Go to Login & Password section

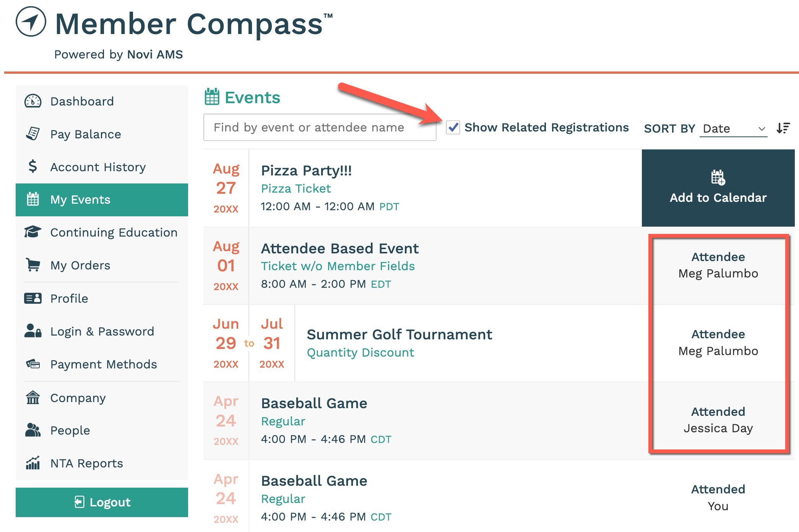[102, 331]
